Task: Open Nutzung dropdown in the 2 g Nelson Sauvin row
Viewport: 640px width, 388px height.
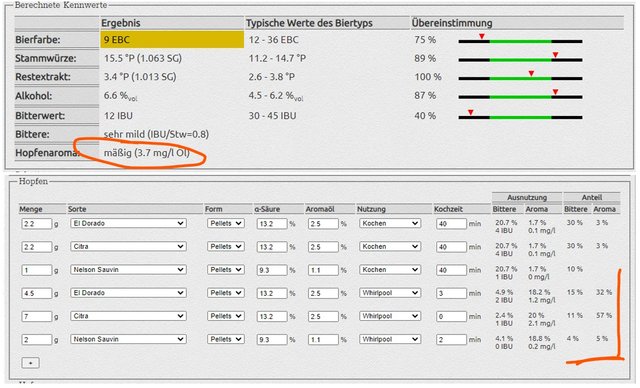Action: pyautogui.click(x=390, y=339)
